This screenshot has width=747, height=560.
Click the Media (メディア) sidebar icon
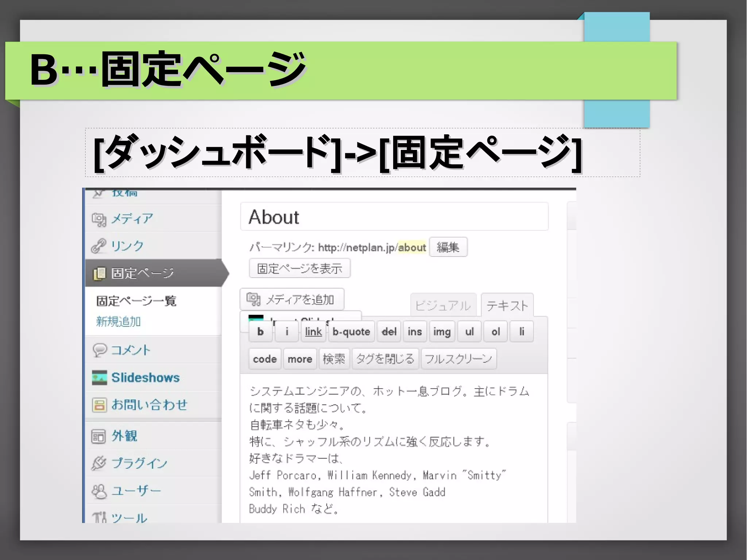coord(99,219)
